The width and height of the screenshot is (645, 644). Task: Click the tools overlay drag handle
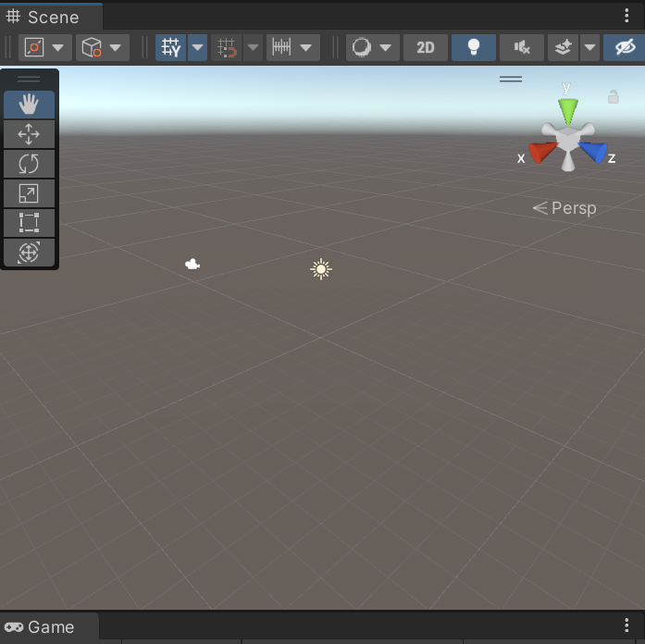[x=29, y=79]
